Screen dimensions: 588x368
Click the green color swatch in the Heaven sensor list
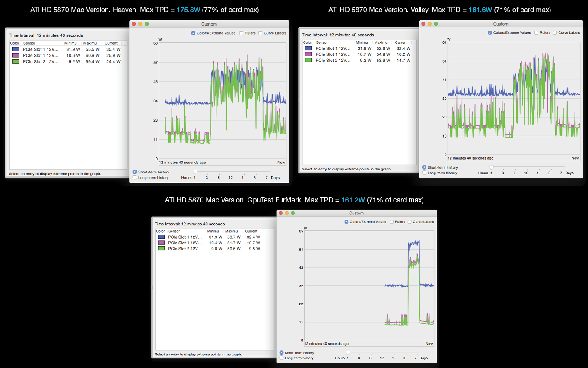(16, 61)
